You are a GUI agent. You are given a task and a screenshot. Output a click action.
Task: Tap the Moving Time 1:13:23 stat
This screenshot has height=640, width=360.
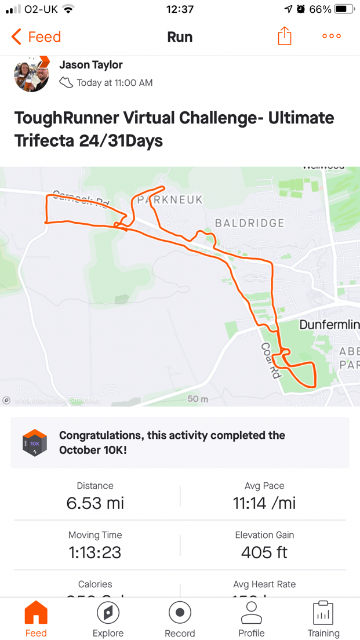[x=95, y=545]
